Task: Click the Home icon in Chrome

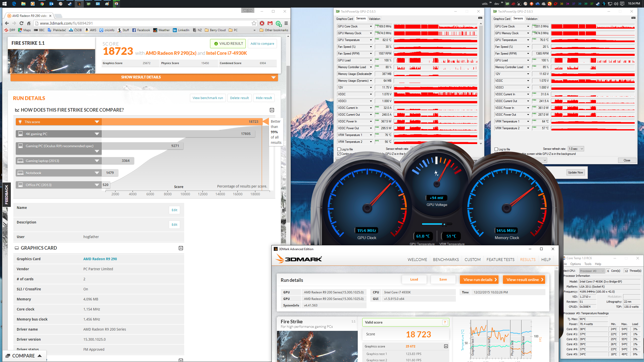Action: (x=29, y=23)
